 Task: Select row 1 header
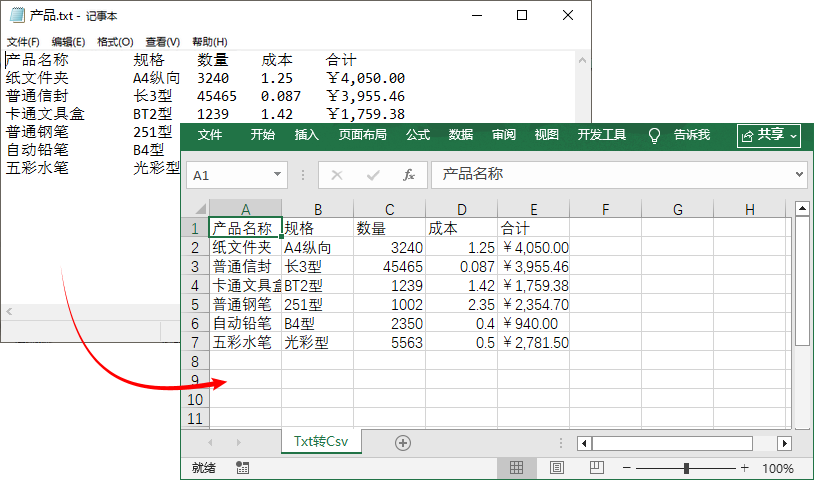click(195, 228)
